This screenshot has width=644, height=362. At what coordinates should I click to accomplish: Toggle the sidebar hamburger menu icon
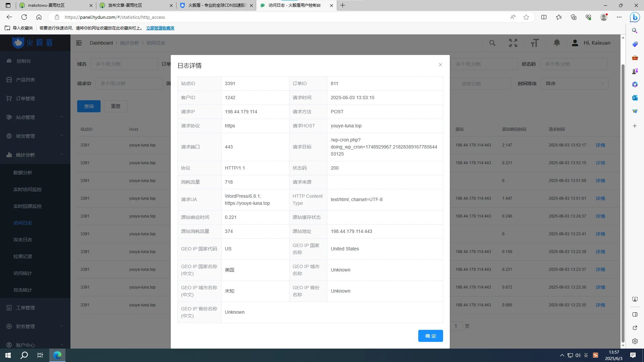point(79,43)
